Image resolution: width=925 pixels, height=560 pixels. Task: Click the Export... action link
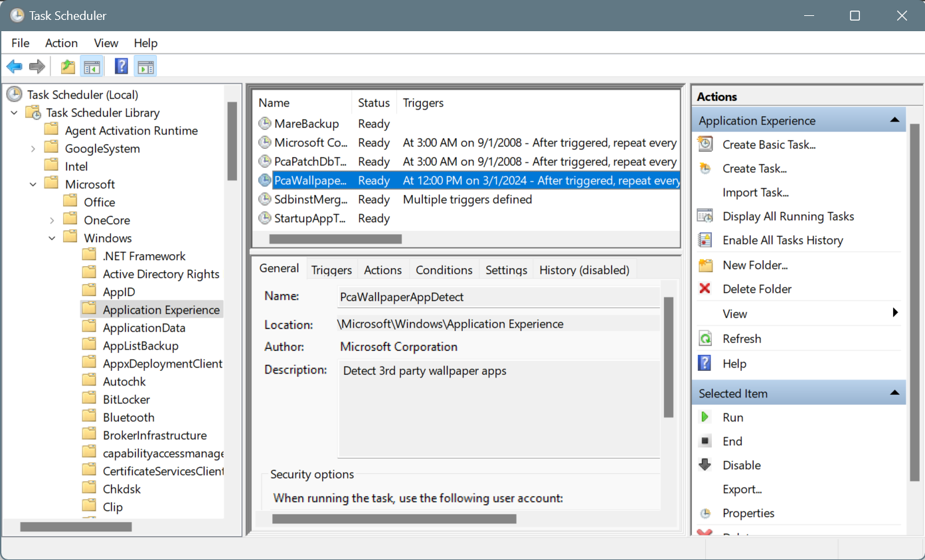742,489
